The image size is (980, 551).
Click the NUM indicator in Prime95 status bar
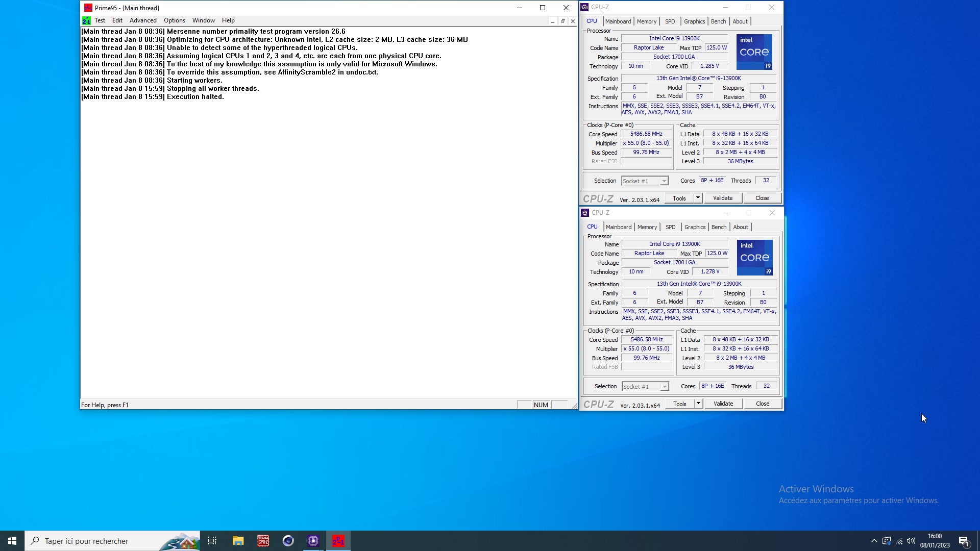coord(541,405)
